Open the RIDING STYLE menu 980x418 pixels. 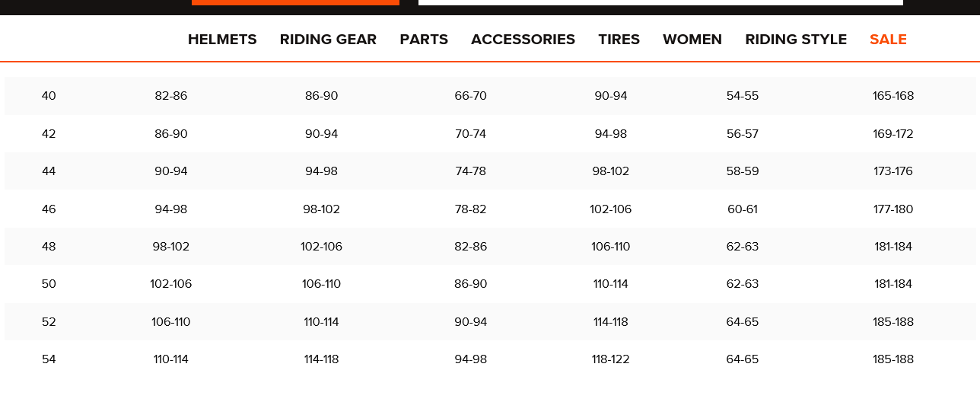(x=796, y=40)
